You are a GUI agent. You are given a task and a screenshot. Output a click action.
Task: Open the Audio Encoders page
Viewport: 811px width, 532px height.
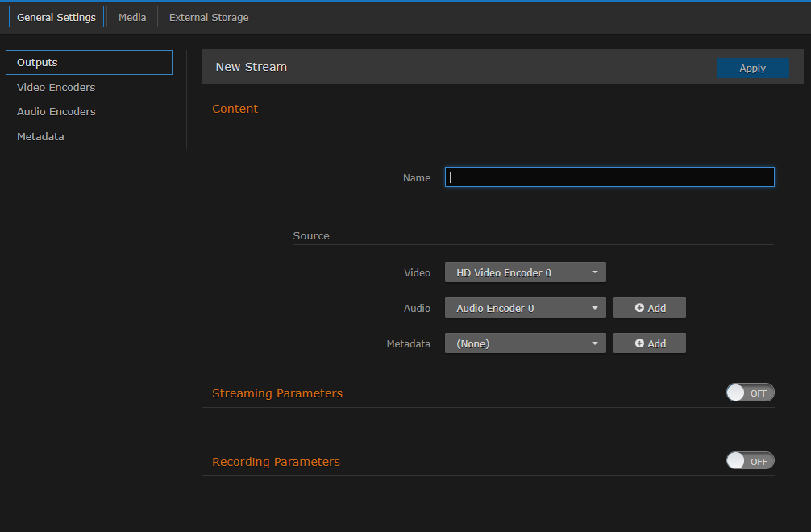(56, 111)
